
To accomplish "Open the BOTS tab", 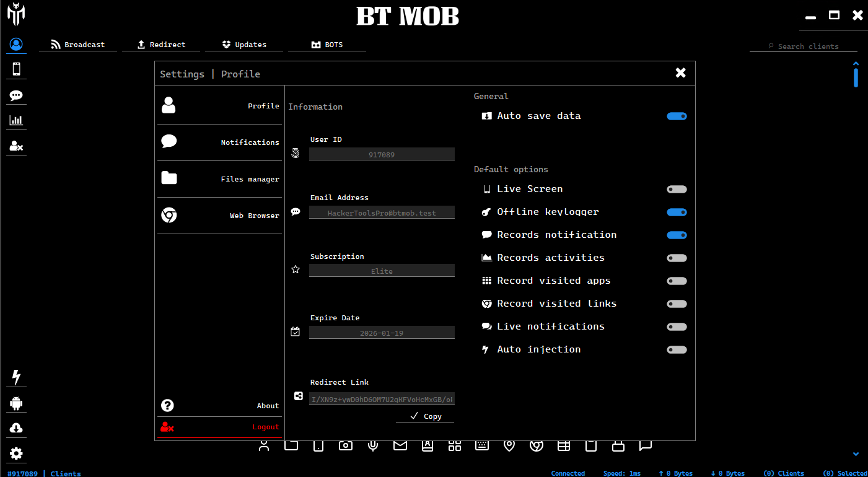I will click(327, 45).
